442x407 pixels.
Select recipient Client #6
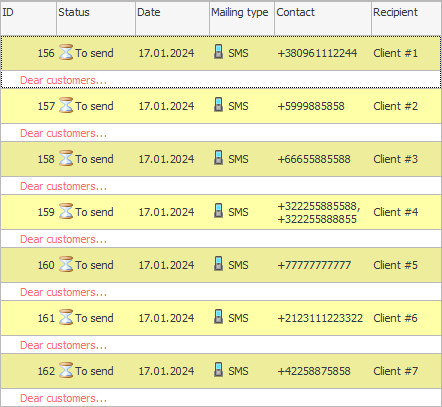click(x=395, y=318)
